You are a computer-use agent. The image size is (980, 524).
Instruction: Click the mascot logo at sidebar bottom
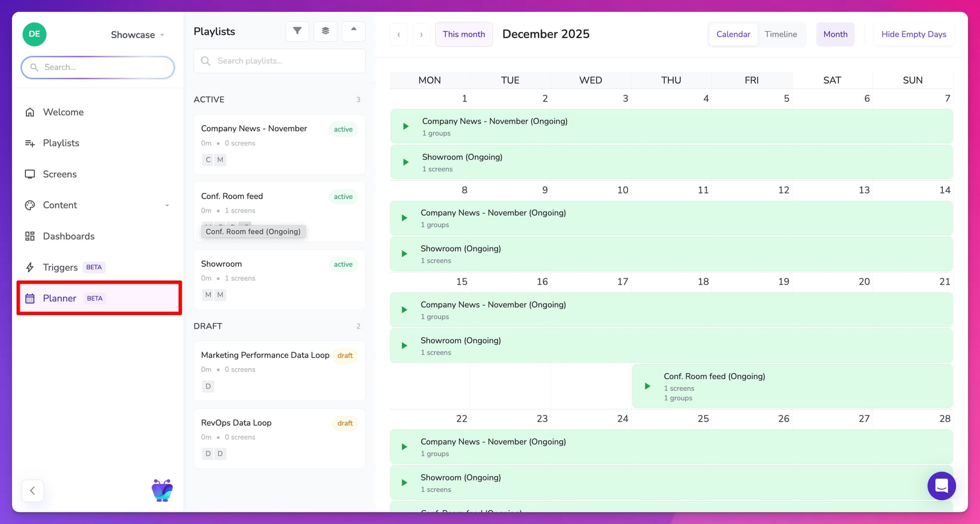[162, 490]
